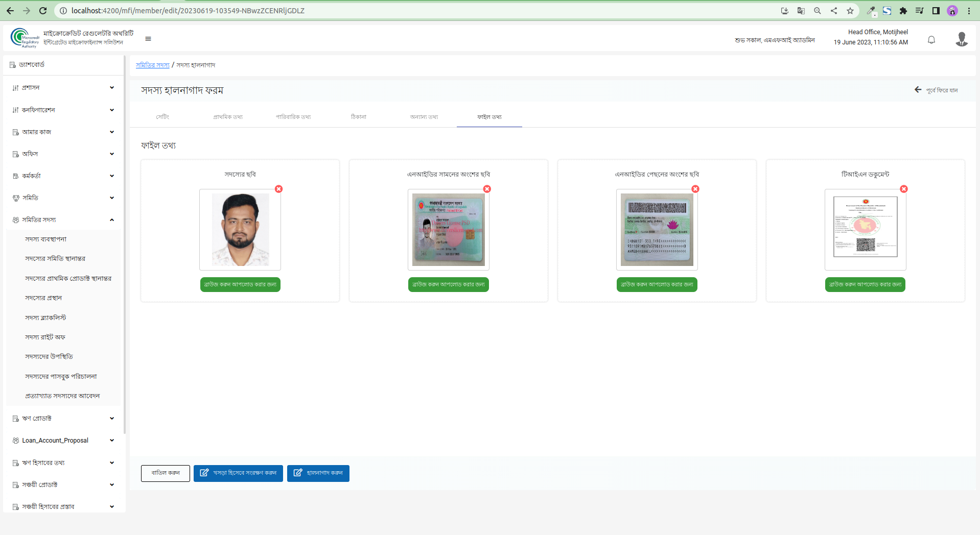Image resolution: width=980 pixels, height=535 pixels.
Task: Click the back arrow icon beside পূর্বে ফিরে যান
Action: pyautogui.click(x=918, y=90)
